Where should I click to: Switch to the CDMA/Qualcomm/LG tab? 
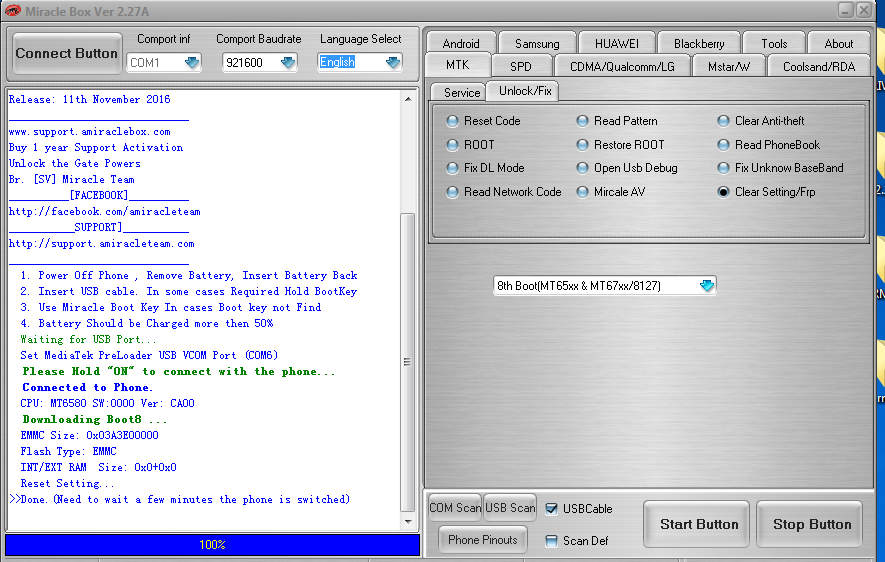(622, 66)
